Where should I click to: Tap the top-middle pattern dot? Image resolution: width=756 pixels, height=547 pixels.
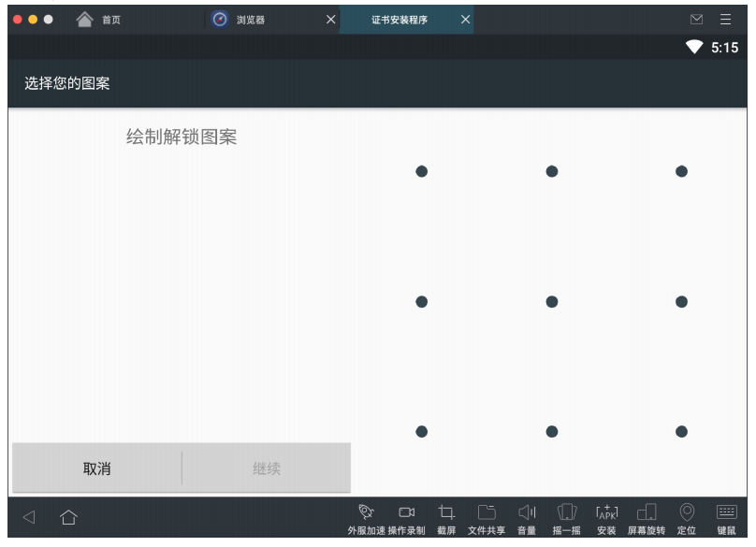552,171
